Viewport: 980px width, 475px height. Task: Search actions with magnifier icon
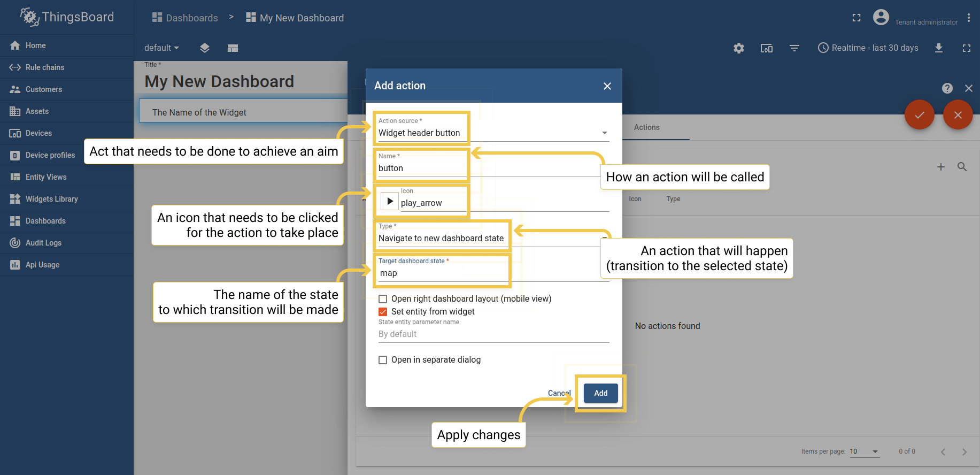(962, 167)
